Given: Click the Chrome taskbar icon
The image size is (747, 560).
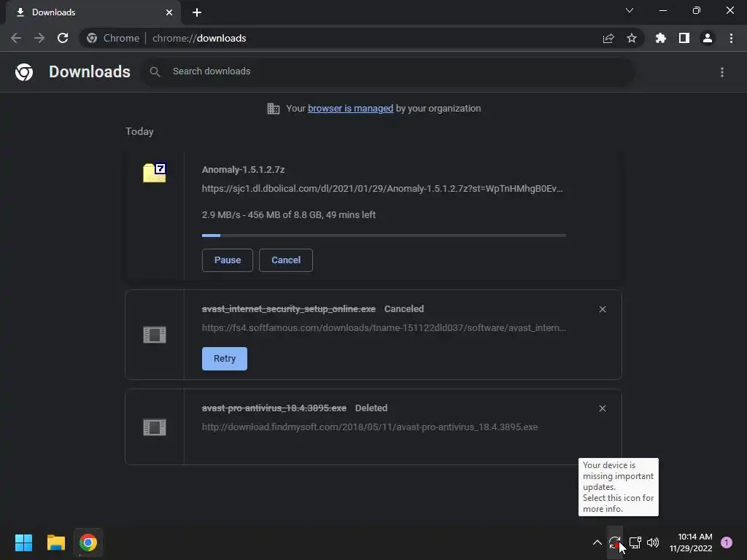Looking at the screenshot, I should coord(88,542).
